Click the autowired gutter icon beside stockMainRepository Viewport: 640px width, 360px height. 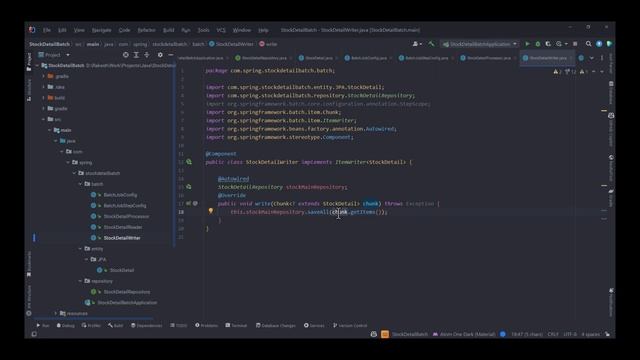pyautogui.click(x=189, y=187)
